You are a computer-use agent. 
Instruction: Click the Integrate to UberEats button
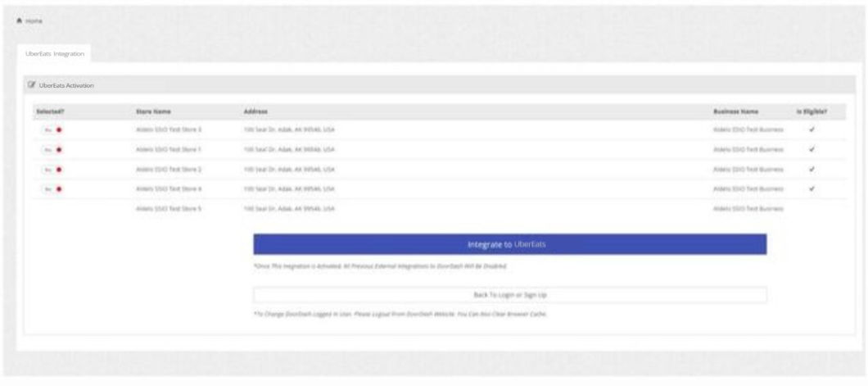click(510, 244)
